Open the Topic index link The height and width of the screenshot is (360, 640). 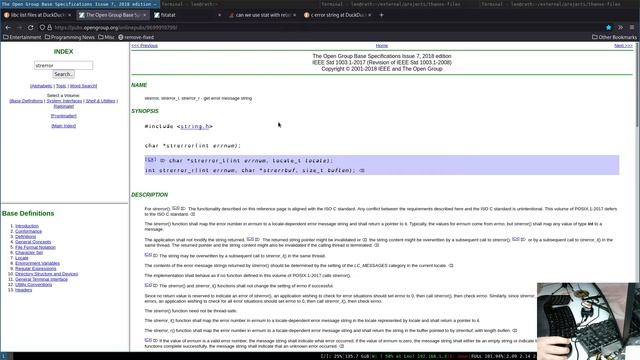coord(61,86)
